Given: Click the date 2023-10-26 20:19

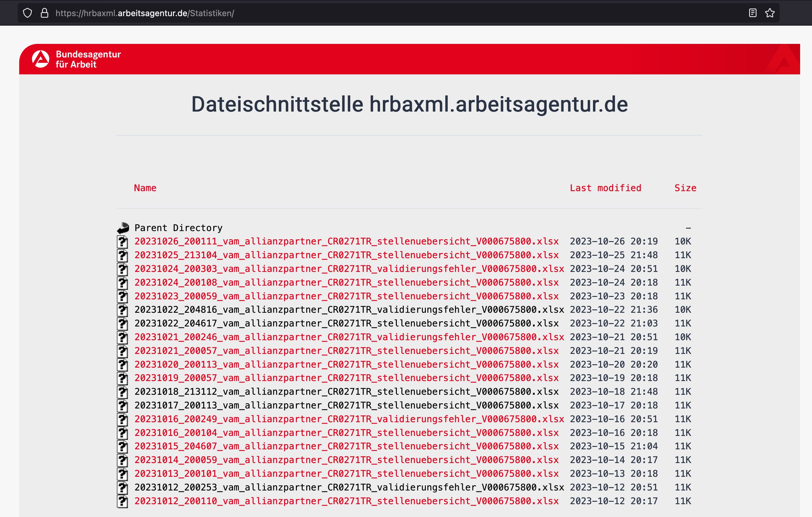Looking at the screenshot, I should 614,241.
